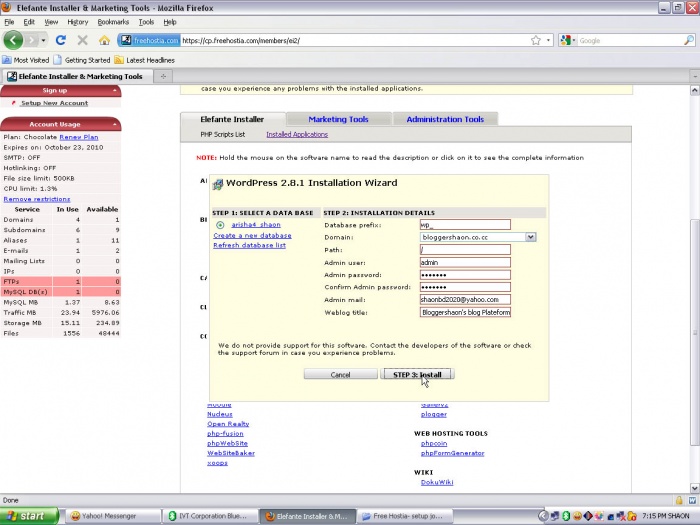Open the Bookmarks menu
Viewport: 700px width, 525px height.
[113, 21]
